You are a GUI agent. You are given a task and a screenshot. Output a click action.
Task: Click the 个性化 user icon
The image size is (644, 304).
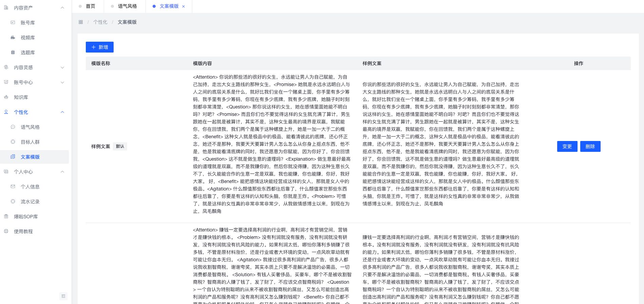(6, 112)
